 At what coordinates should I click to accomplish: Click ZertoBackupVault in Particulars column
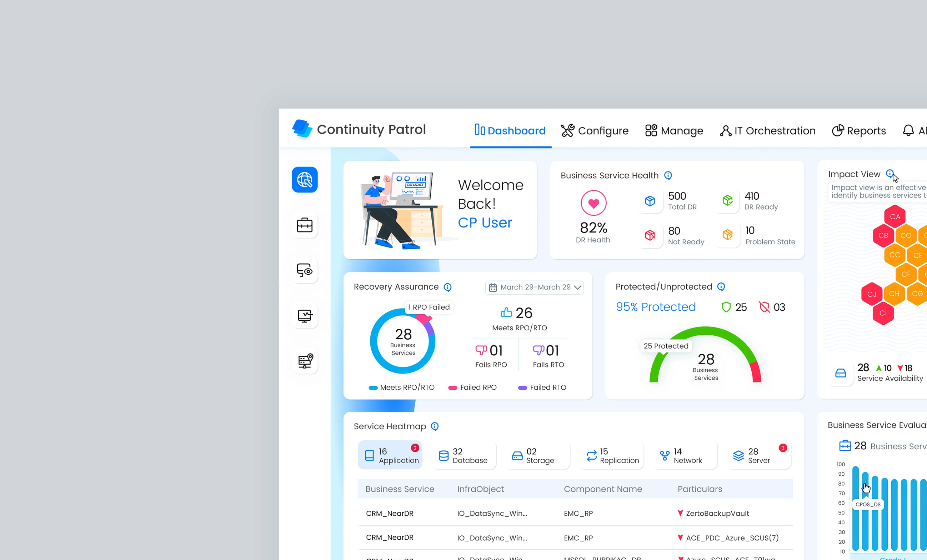(x=717, y=513)
